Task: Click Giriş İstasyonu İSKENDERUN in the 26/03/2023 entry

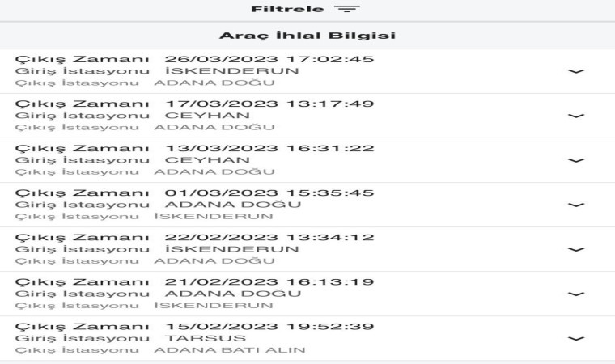Action: (x=156, y=70)
